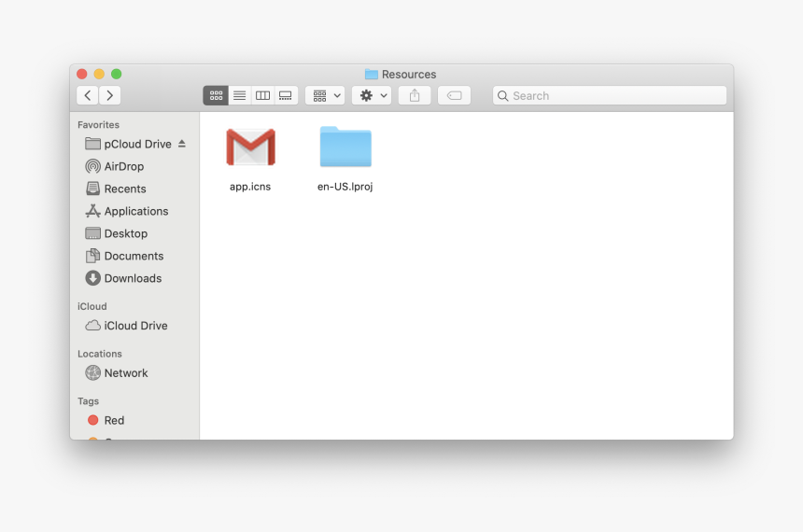Click the Tags section header
Screen dimensions: 803x532
click(x=88, y=401)
